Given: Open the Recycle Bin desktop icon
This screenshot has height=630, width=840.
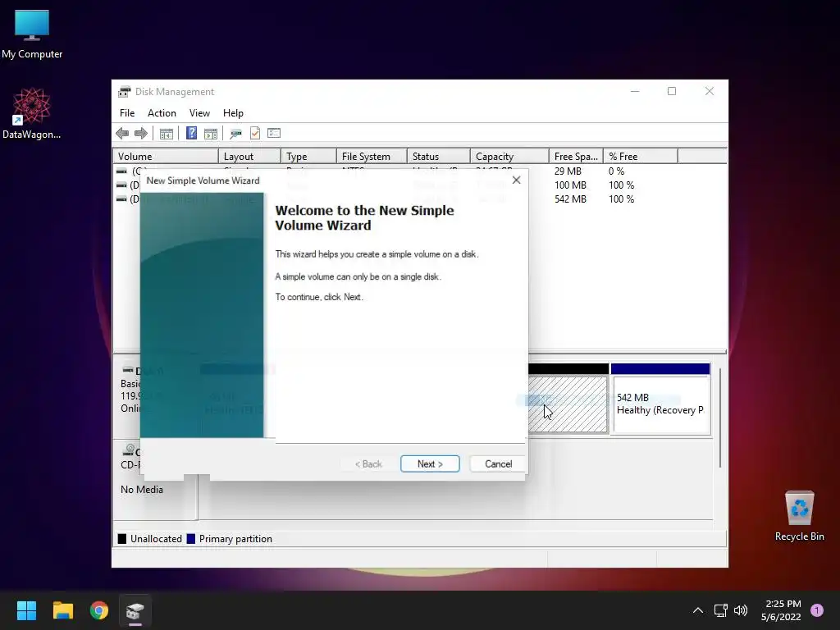Looking at the screenshot, I should click(x=799, y=516).
